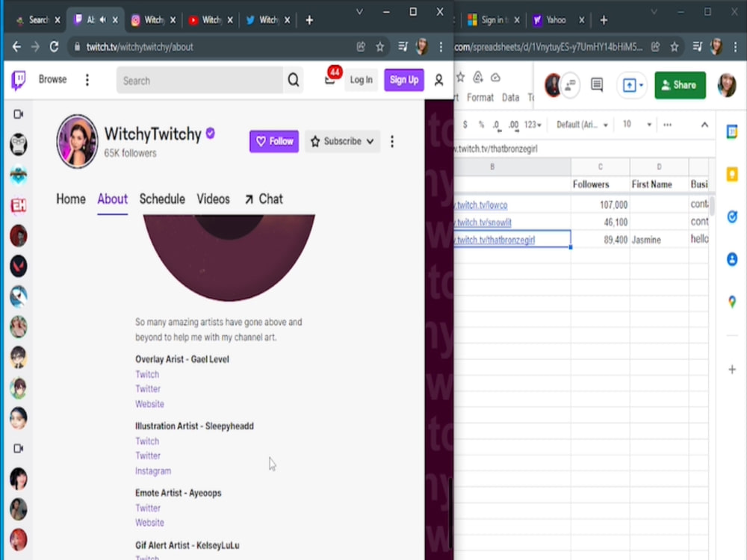
Task: Open the notifications inbox with 44 badge
Action: tap(330, 79)
